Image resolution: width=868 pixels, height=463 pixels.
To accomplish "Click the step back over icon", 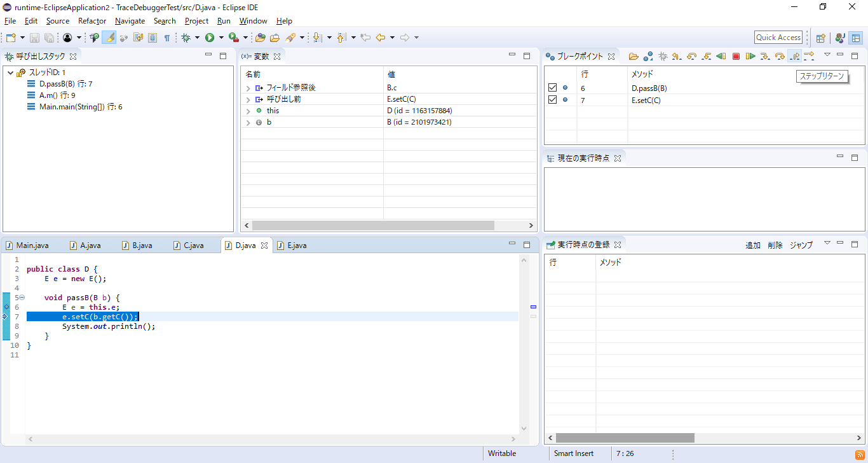I will 692,56.
